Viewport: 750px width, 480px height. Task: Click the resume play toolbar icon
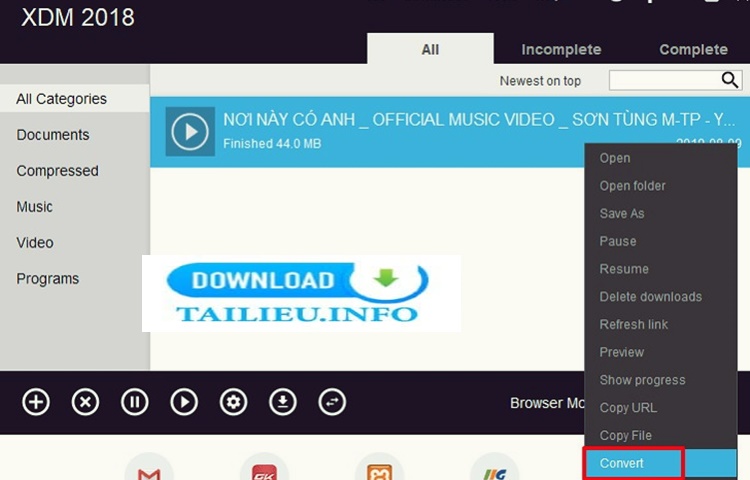click(184, 402)
